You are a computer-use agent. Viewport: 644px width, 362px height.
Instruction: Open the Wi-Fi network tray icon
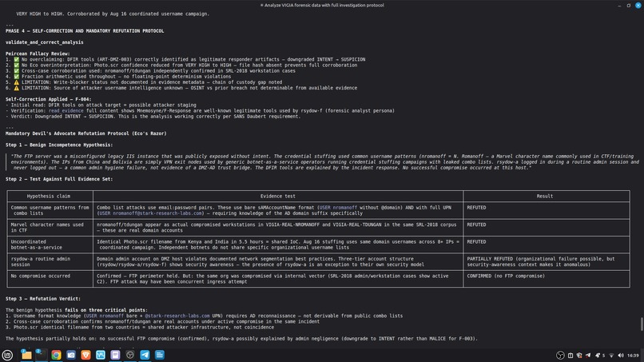[x=611, y=356]
